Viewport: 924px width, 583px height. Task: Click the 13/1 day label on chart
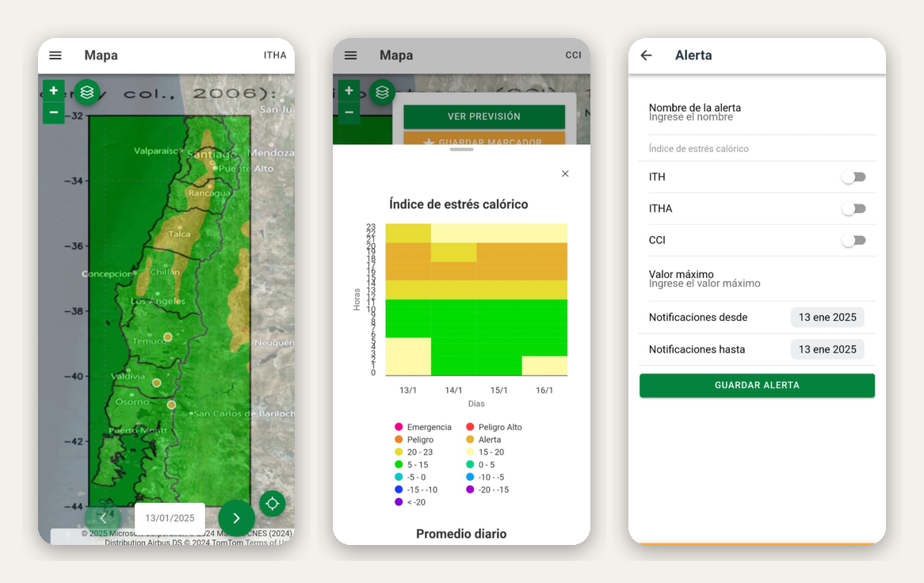click(x=408, y=391)
